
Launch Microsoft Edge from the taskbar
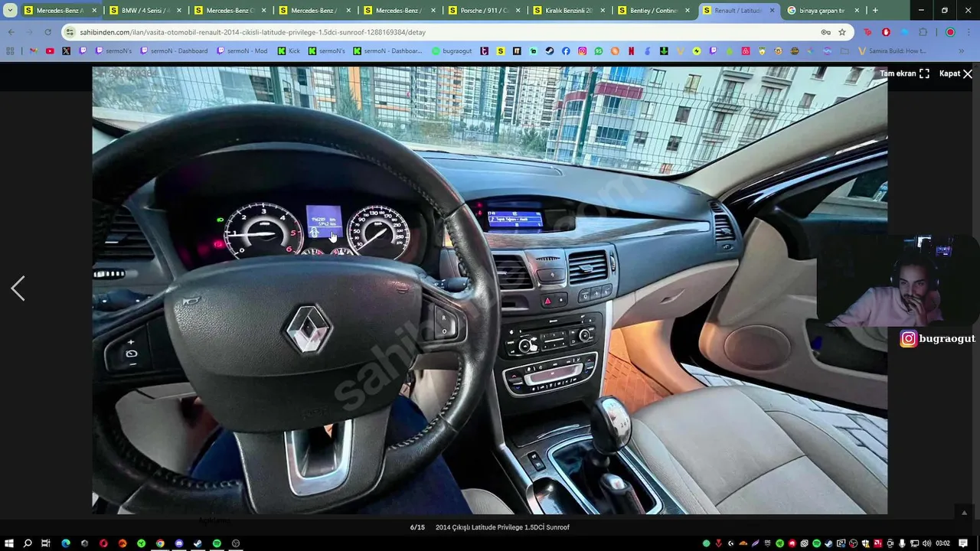point(65,543)
